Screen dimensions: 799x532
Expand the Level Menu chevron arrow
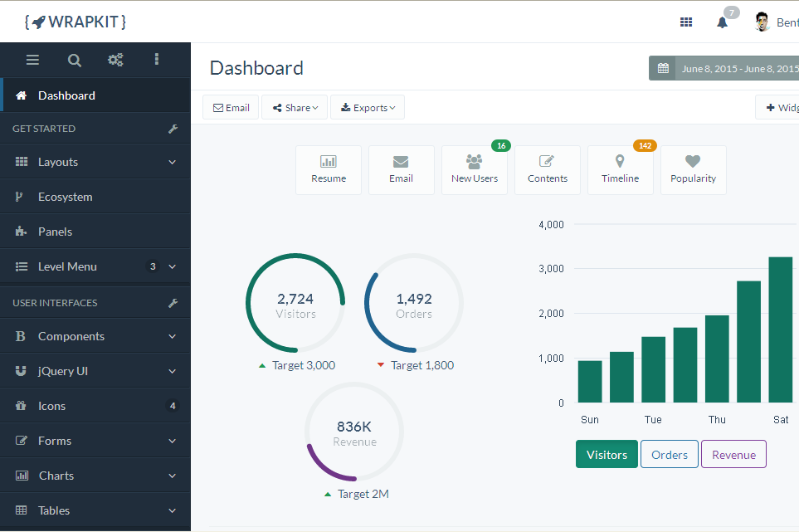pos(173,266)
